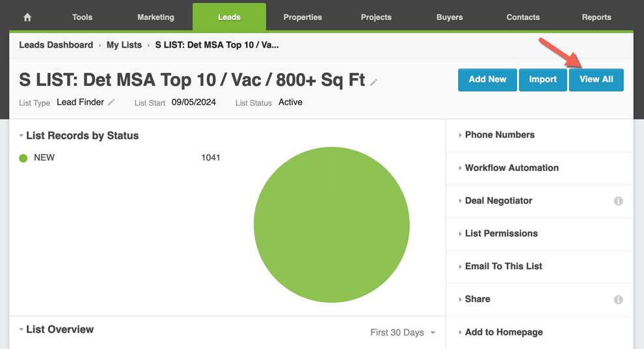Open the Marketing tab

(155, 18)
